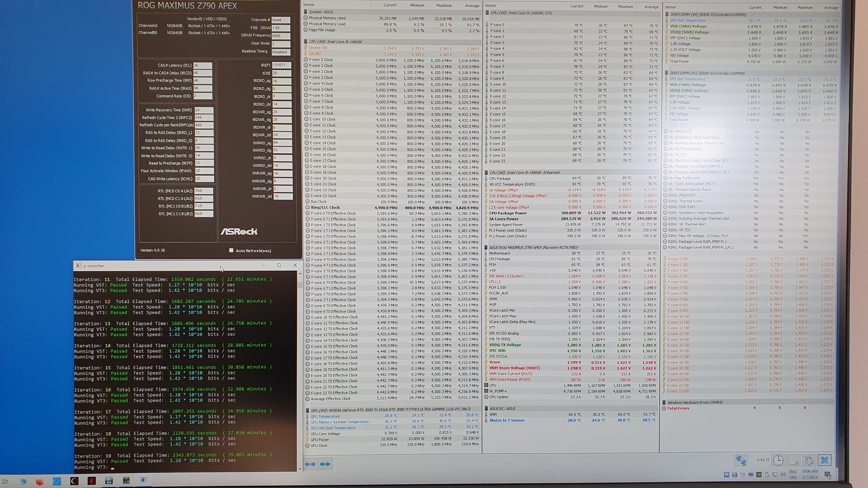Screen dimensions: 868x488
Task: Click the blue X button to close sensors
Action: 825,460
